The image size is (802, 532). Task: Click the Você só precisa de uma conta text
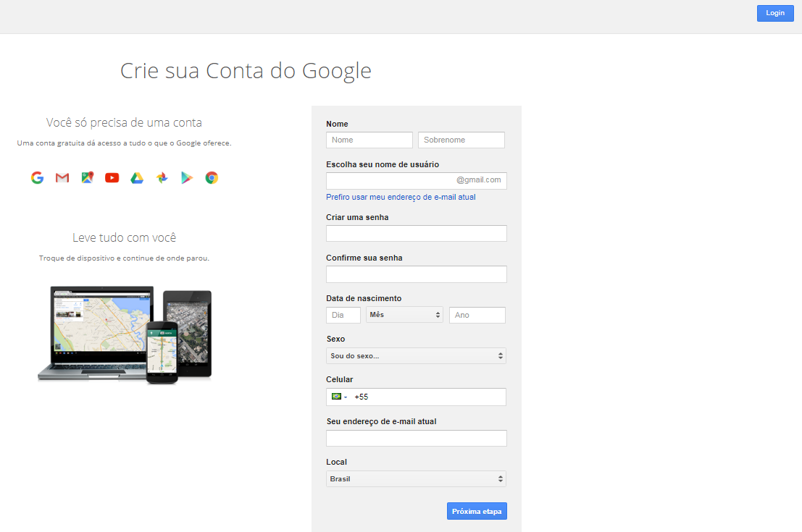pos(124,122)
